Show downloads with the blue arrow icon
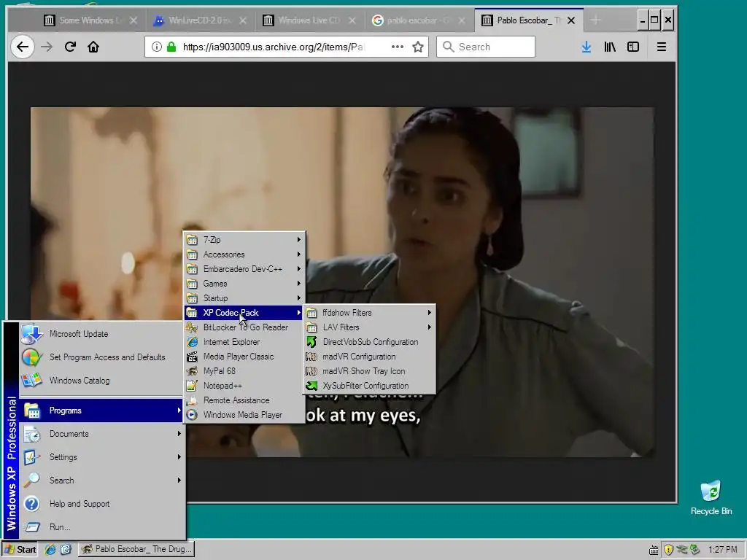 pyautogui.click(x=587, y=47)
